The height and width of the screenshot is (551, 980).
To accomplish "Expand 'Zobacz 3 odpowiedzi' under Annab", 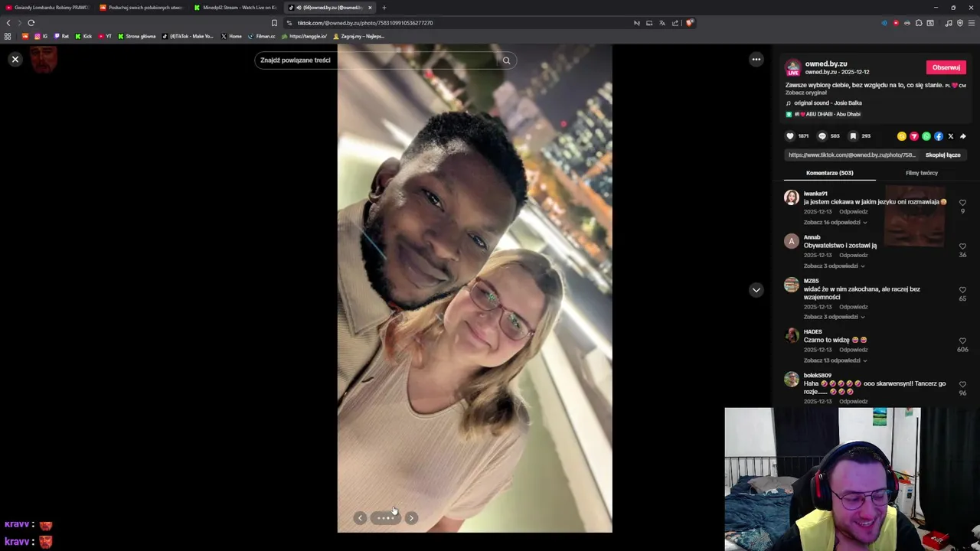I will 834,266.
